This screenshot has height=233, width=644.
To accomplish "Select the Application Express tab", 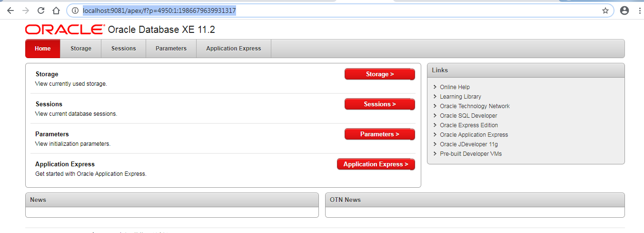I will [x=234, y=49].
